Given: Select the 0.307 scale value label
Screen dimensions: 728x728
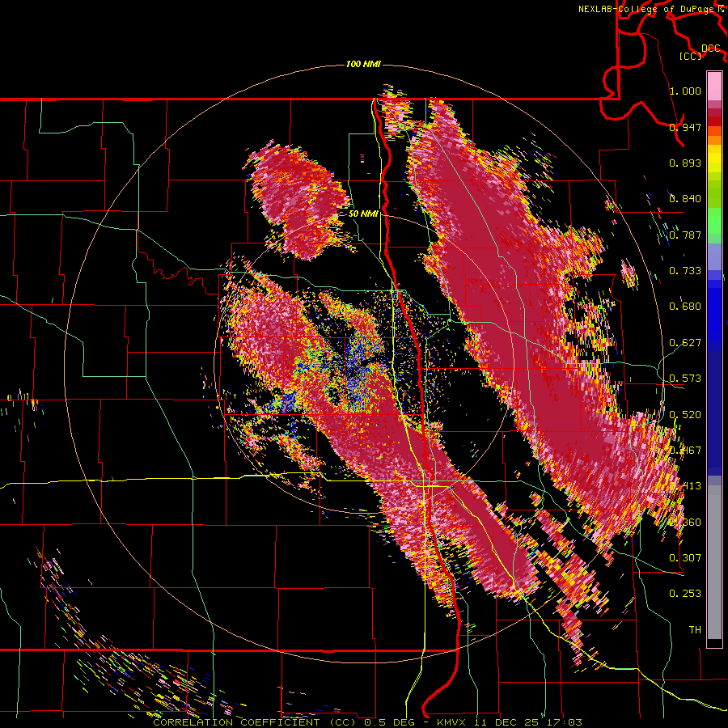Looking at the screenshot, I should 685,558.
